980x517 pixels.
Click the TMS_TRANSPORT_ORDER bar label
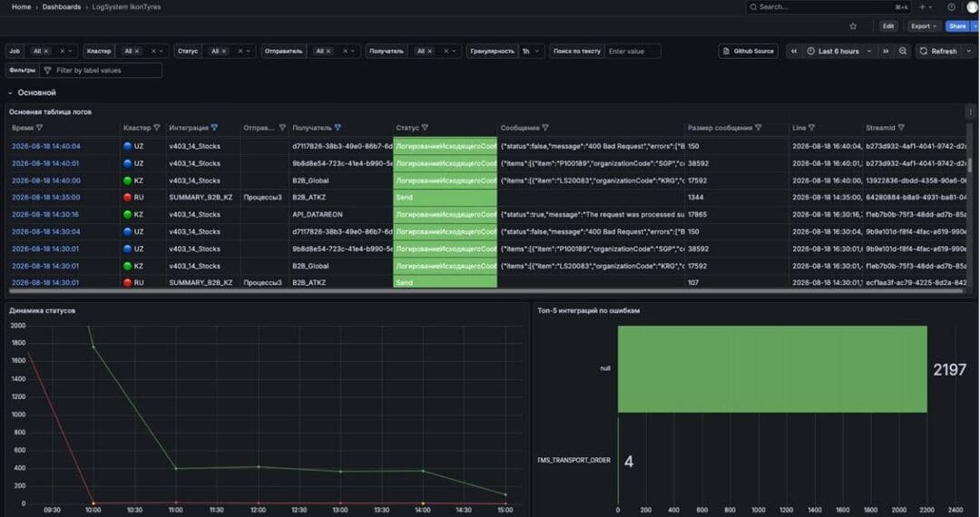coord(573,460)
